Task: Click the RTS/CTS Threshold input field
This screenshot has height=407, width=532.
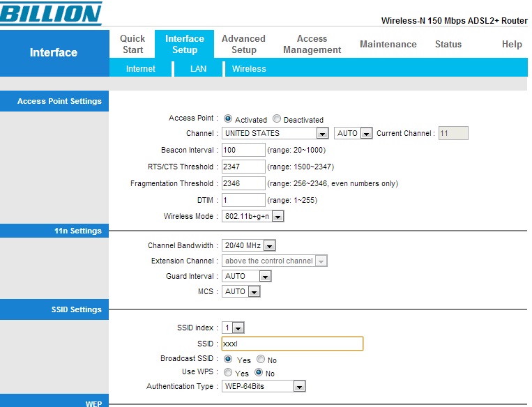Action: [243, 167]
